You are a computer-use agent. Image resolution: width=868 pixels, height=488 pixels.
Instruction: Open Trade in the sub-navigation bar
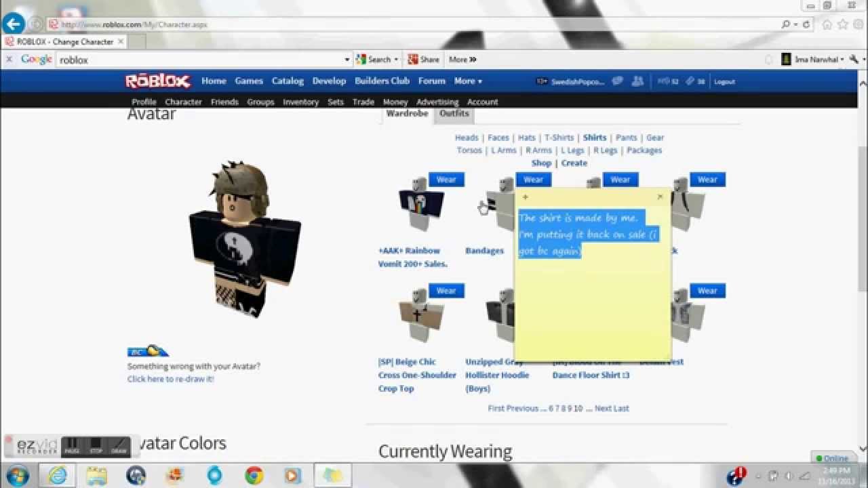point(363,102)
